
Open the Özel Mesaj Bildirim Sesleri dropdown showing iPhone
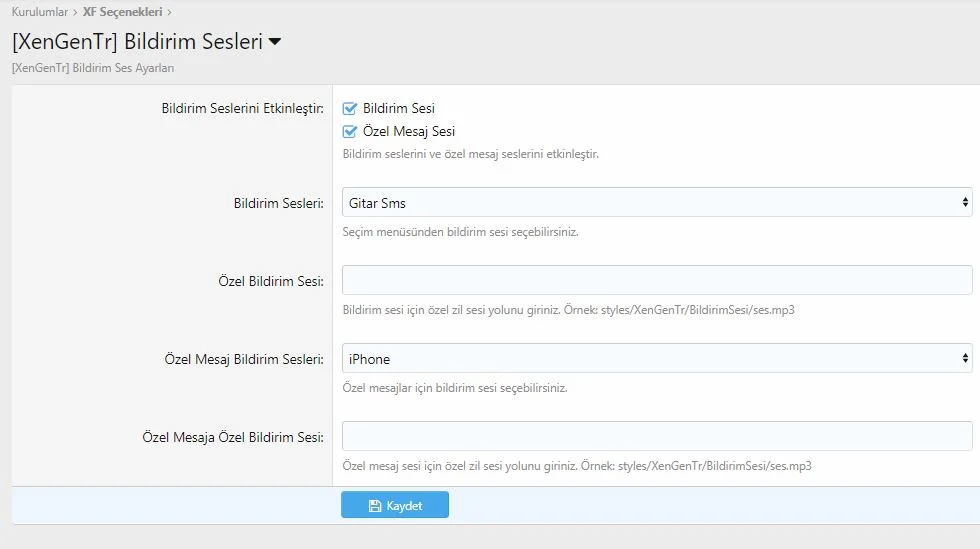pyautogui.click(x=655, y=358)
